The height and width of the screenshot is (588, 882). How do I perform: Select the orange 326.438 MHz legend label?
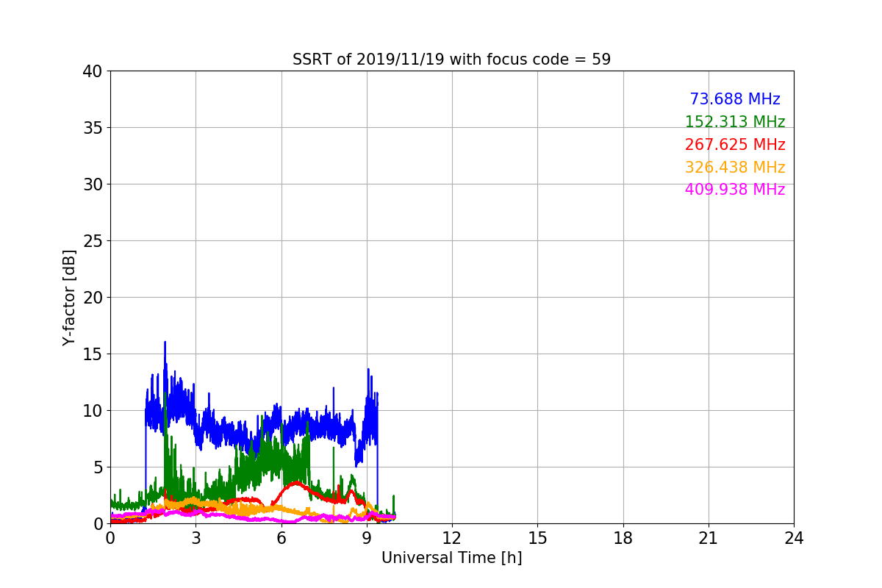pyautogui.click(x=735, y=168)
